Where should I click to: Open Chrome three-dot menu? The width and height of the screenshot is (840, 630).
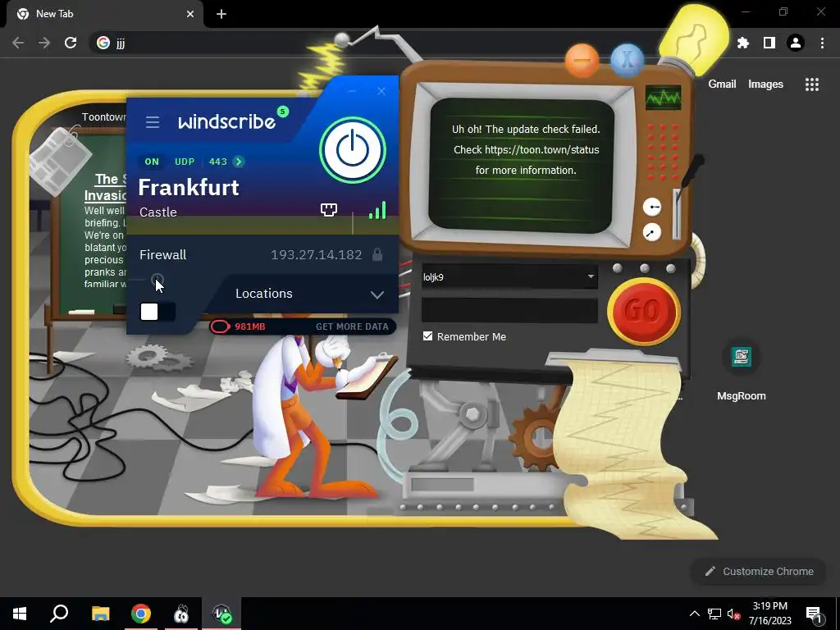tap(822, 43)
